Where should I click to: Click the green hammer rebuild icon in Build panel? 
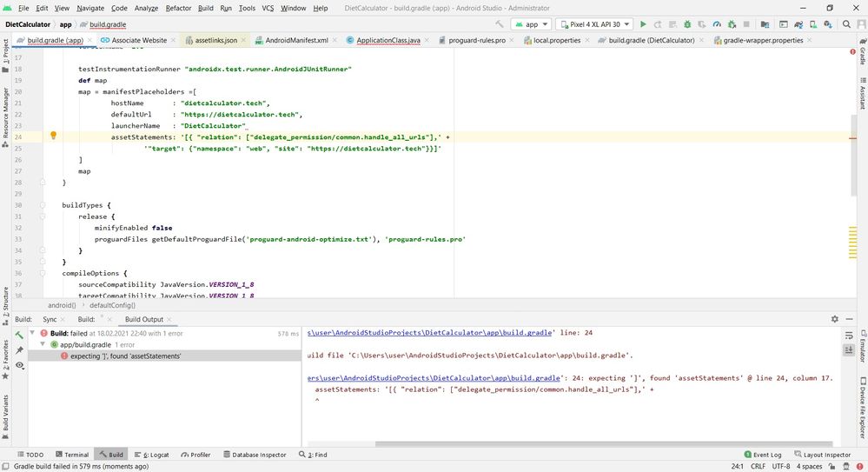click(19, 335)
